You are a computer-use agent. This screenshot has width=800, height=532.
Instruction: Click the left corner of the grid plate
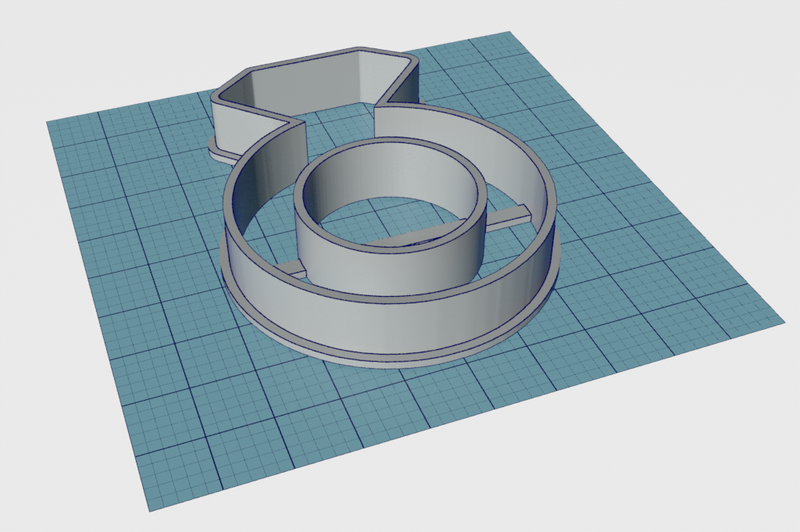coord(48,122)
